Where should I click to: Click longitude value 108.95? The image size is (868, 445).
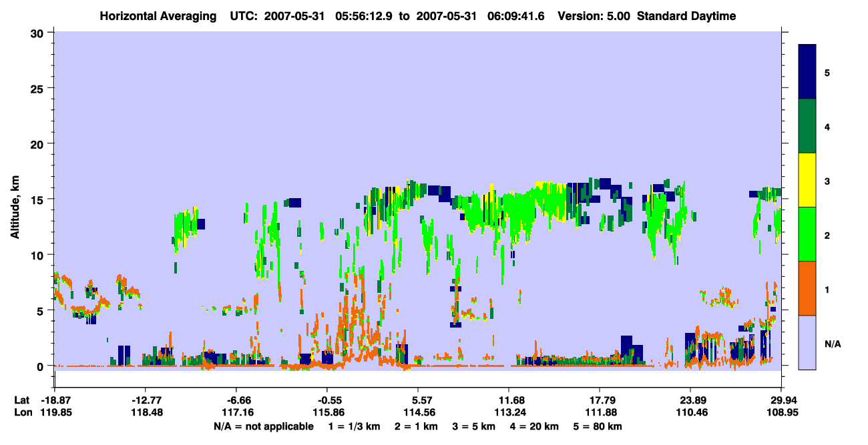781,412
